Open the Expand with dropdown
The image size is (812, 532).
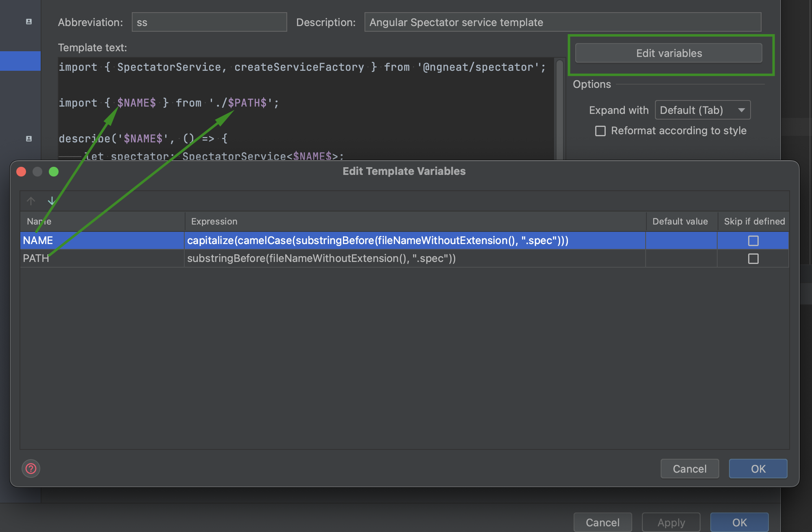pos(703,110)
